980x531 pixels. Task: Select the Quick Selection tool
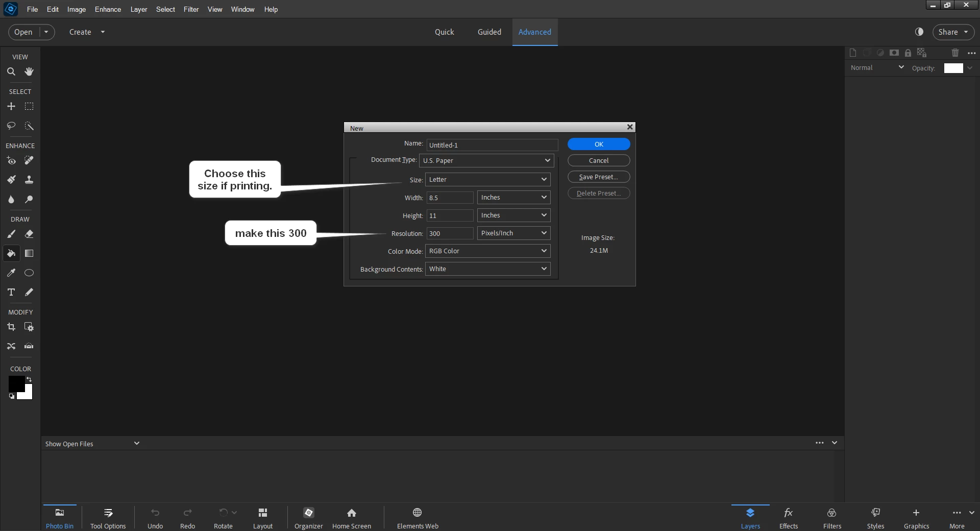click(29, 126)
